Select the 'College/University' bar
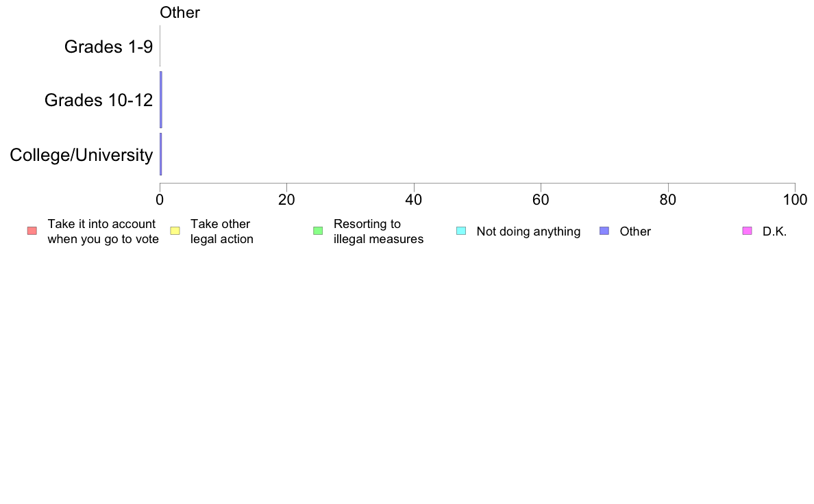This screenshot has height=504, width=814. click(x=161, y=154)
